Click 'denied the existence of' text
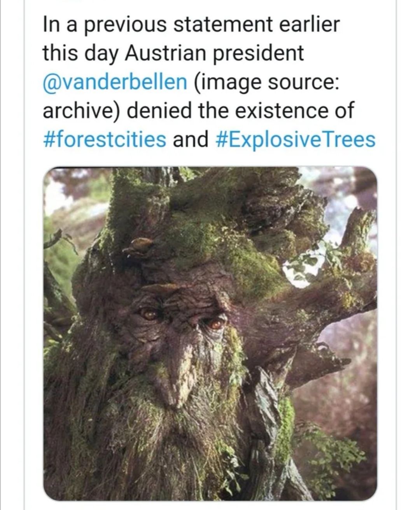This screenshot has height=510, width=420. (240, 111)
